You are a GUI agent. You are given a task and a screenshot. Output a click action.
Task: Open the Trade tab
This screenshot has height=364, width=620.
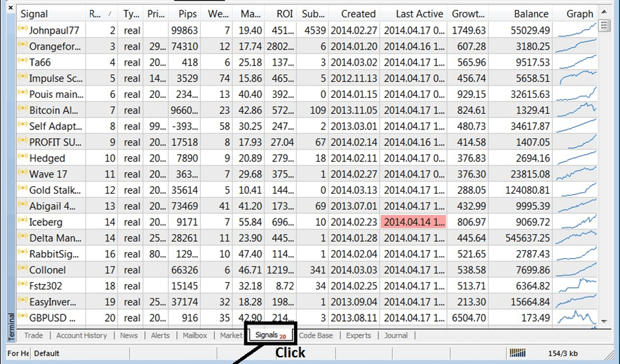coord(34,336)
